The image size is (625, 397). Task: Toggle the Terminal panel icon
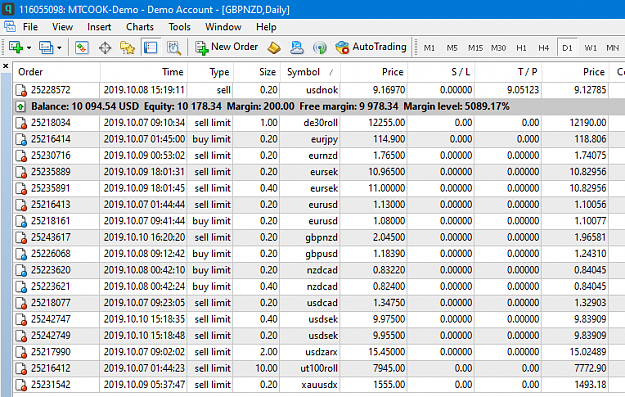[150, 48]
